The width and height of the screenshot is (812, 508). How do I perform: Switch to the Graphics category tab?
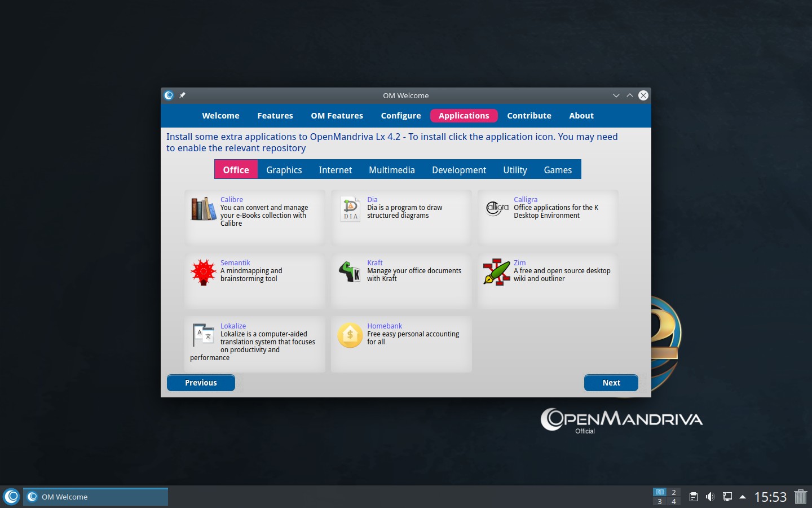click(x=284, y=170)
